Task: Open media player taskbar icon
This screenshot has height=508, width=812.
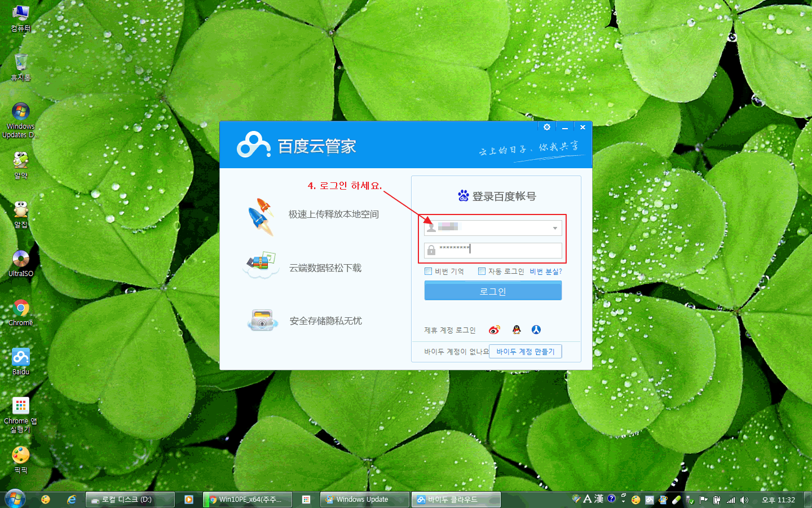Action: click(189, 500)
